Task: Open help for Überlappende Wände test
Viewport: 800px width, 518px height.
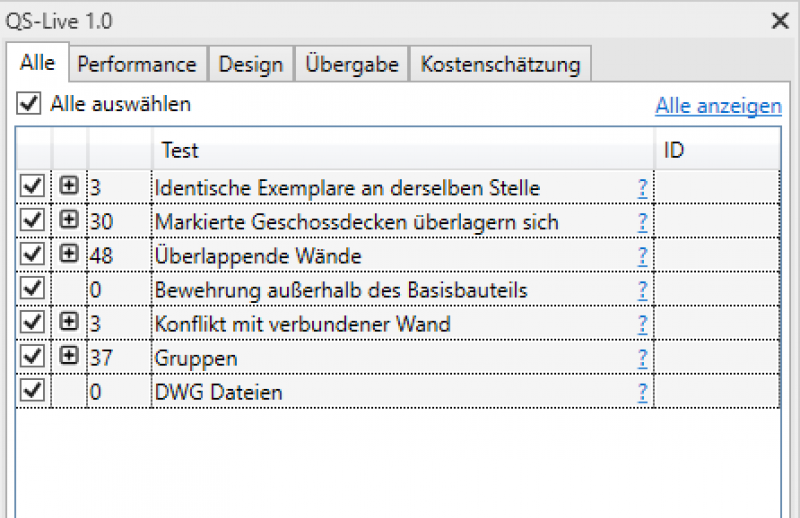Action: 642,256
